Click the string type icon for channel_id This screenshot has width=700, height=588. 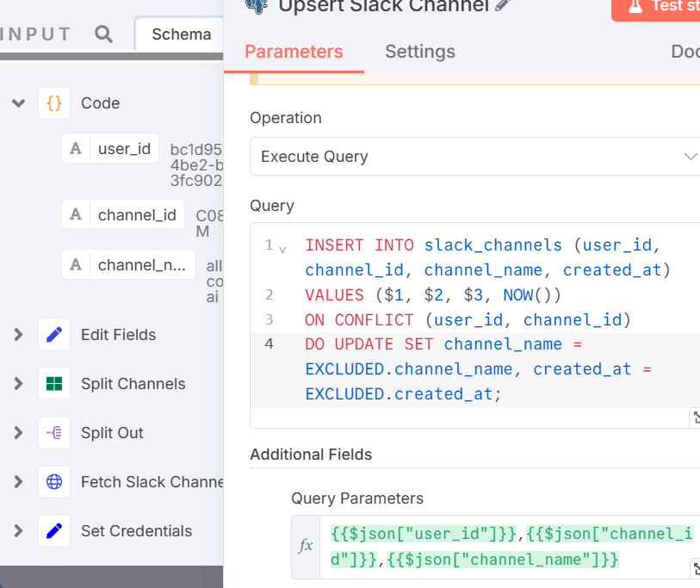click(76, 214)
